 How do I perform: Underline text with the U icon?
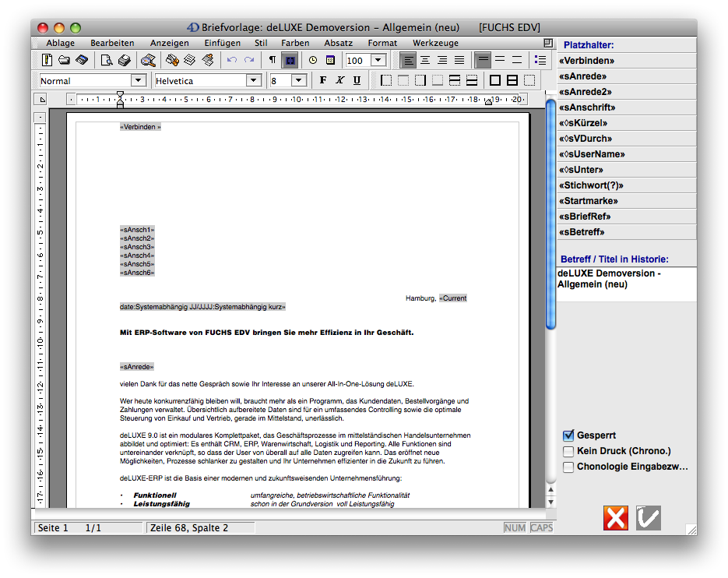tap(357, 80)
